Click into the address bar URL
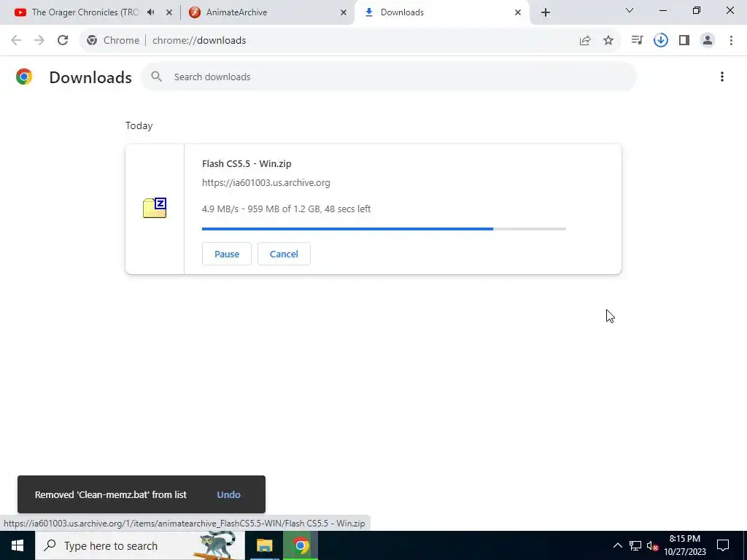This screenshot has height=560, width=747. 199,41
